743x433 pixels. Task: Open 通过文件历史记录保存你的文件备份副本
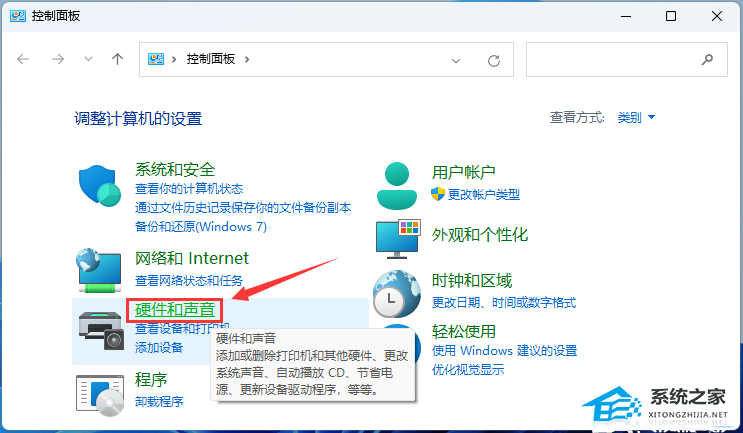243,208
